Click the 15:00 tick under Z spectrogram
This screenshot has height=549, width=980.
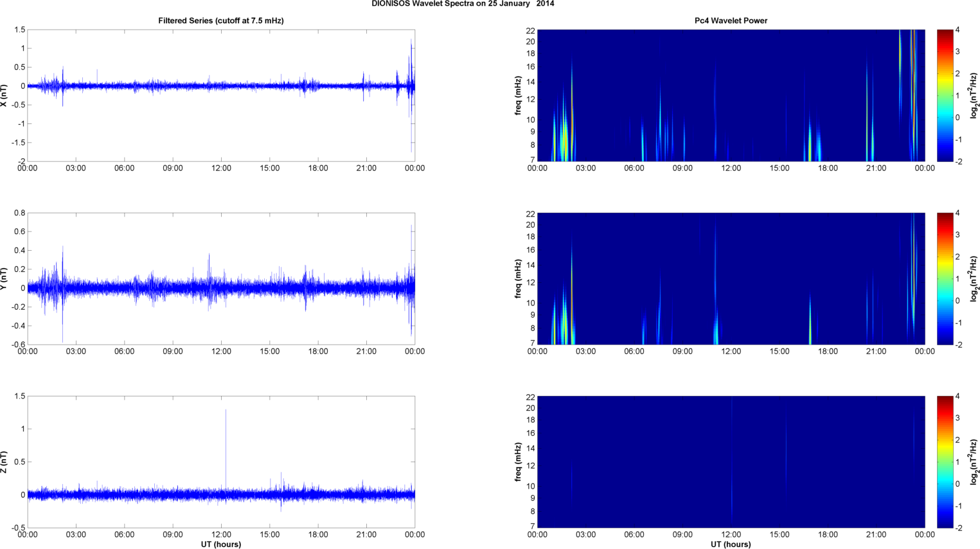780,535
